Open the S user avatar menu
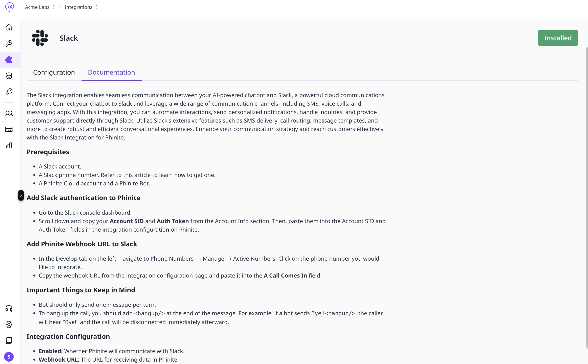This screenshot has height=364, width=588. [9, 357]
